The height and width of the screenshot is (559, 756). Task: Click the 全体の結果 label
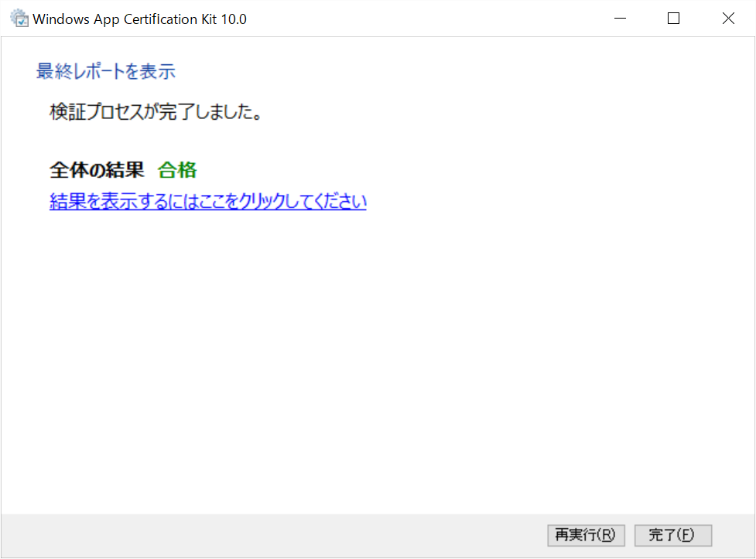97,169
